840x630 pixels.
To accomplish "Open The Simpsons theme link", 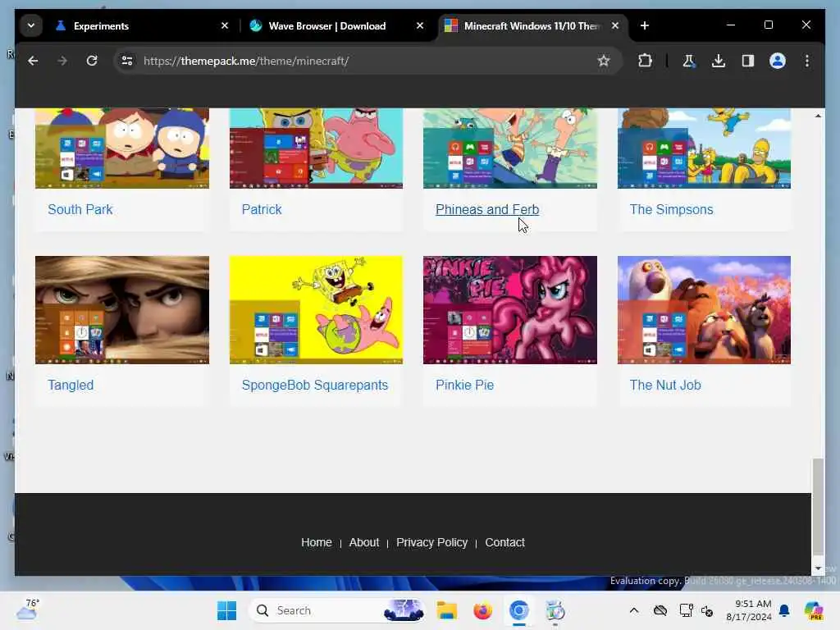I will pyautogui.click(x=671, y=209).
